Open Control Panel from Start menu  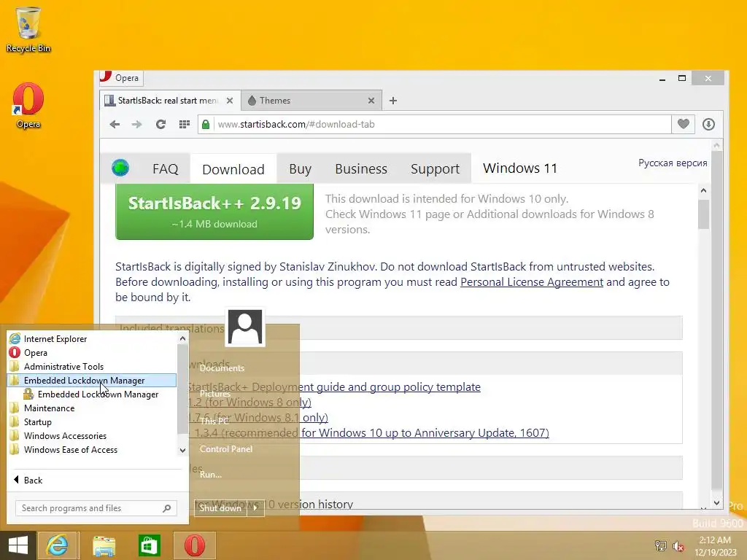click(226, 448)
